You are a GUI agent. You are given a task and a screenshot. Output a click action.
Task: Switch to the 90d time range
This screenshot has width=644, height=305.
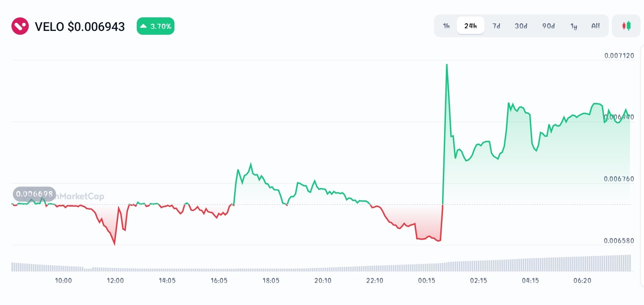click(548, 26)
